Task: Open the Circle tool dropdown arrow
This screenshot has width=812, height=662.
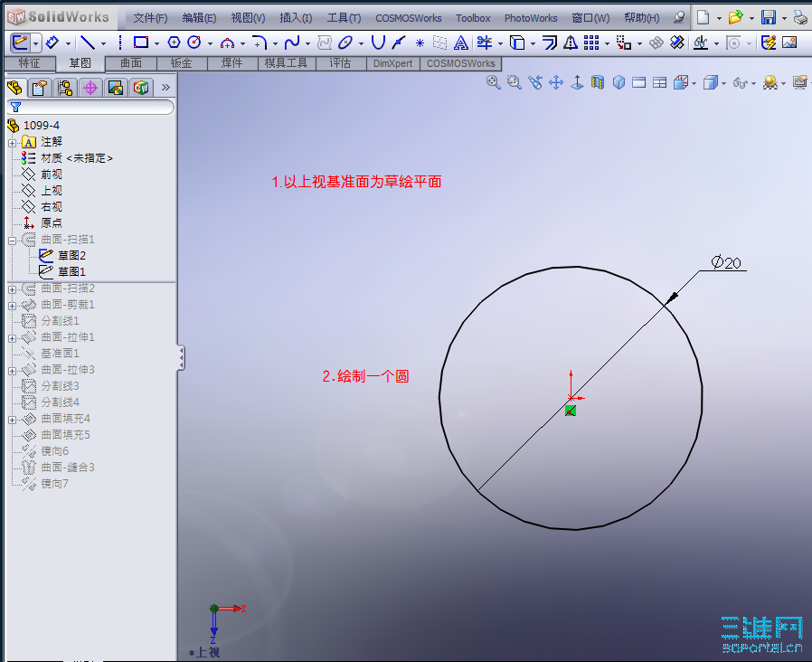Action: point(210,43)
